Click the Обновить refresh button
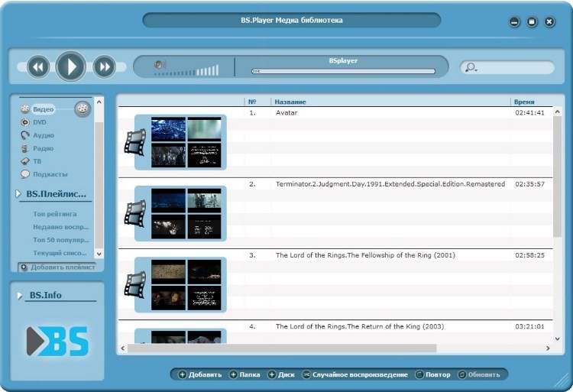The image size is (573, 392). pos(479,375)
